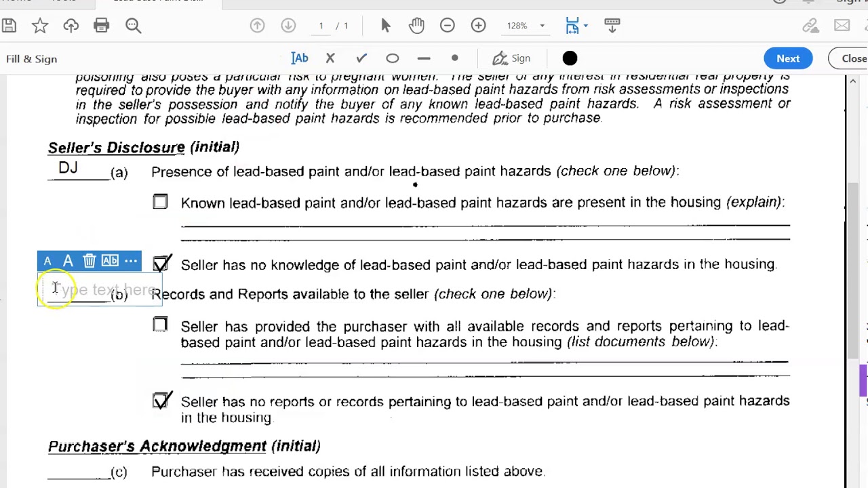868x488 pixels.
Task: Click the blue Next button
Action: point(788,58)
